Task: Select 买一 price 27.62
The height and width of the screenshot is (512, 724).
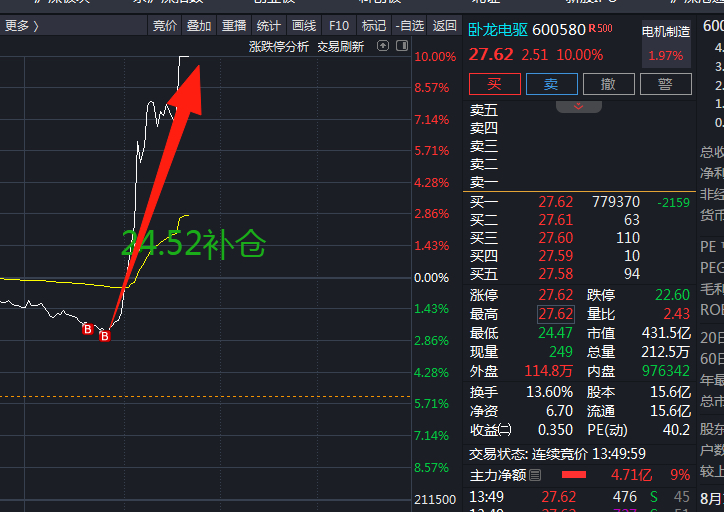Action: pos(555,202)
